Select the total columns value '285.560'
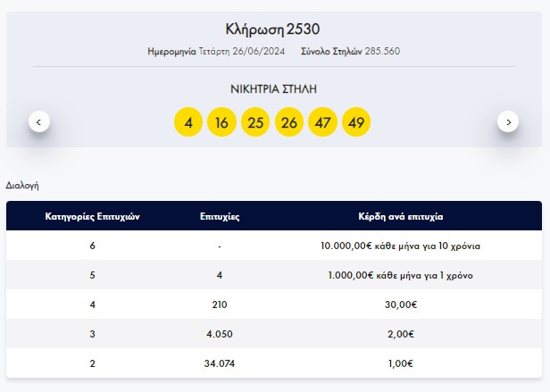 coord(382,51)
